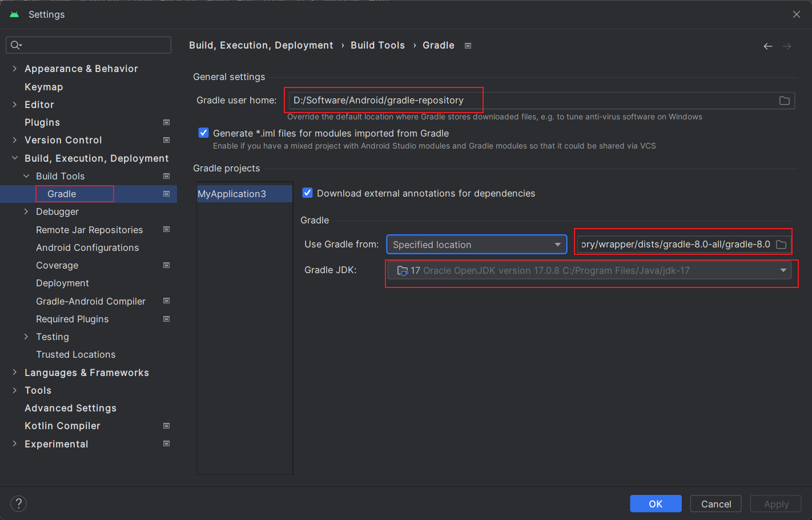Open Plugins settings page

pyautogui.click(x=42, y=122)
